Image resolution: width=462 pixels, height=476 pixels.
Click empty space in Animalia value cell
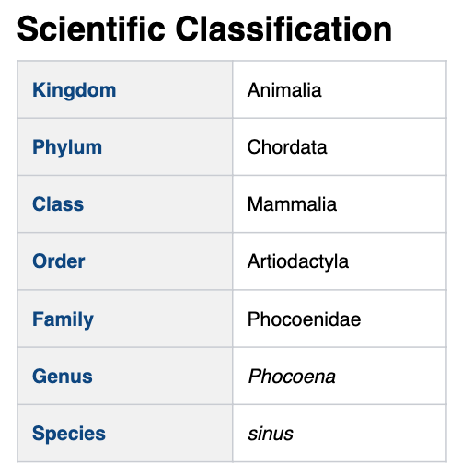tap(384, 89)
